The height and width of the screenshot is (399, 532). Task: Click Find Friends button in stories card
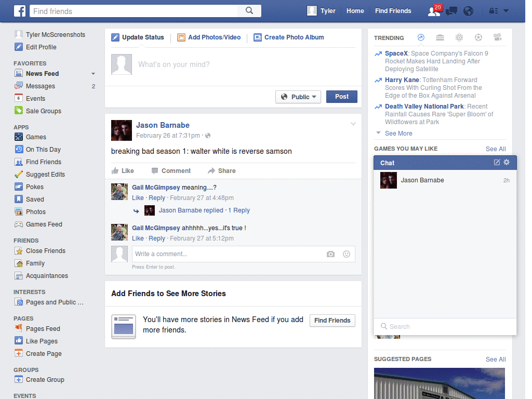coord(332,320)
